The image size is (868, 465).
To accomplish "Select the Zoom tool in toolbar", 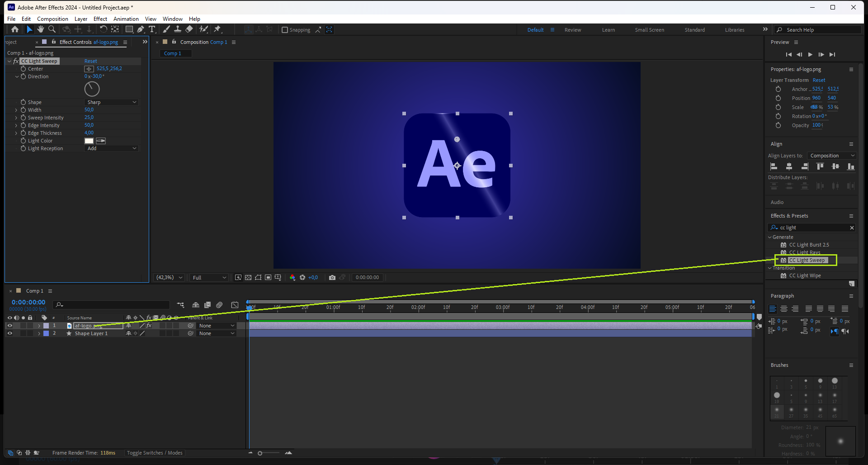I will [52, 29].
